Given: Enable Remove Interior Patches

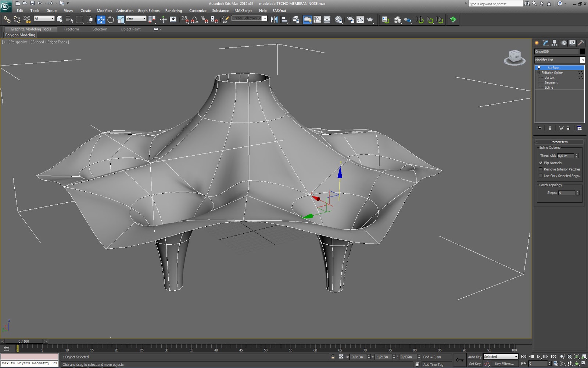Looking at the screenshot, I should click(541, 169).
